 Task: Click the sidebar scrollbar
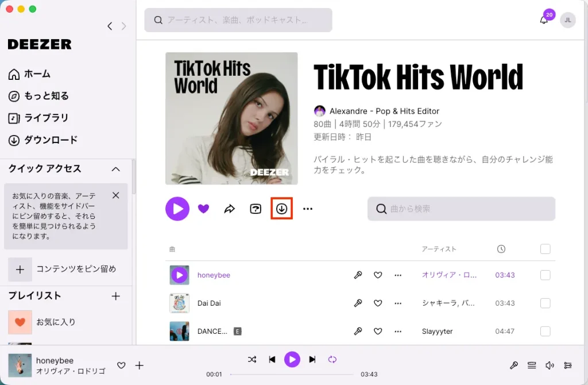tap(133, 176)
